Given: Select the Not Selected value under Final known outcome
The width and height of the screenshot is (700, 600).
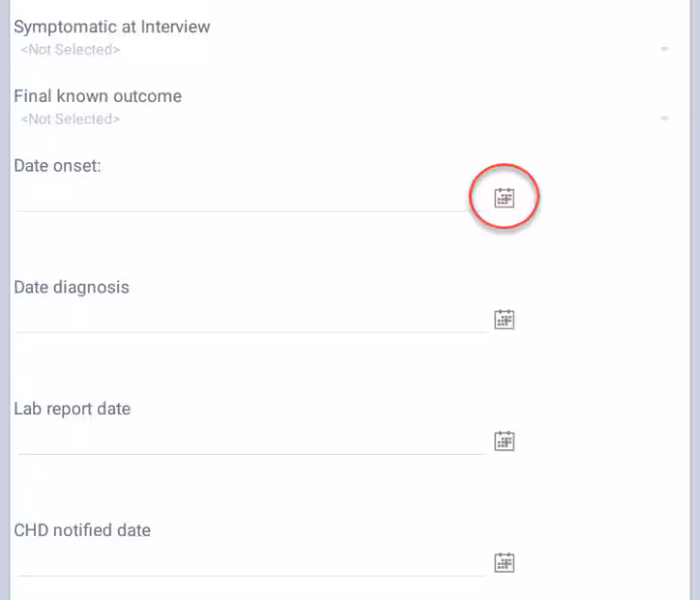Looking at the screenshot, I should (71, 119).
